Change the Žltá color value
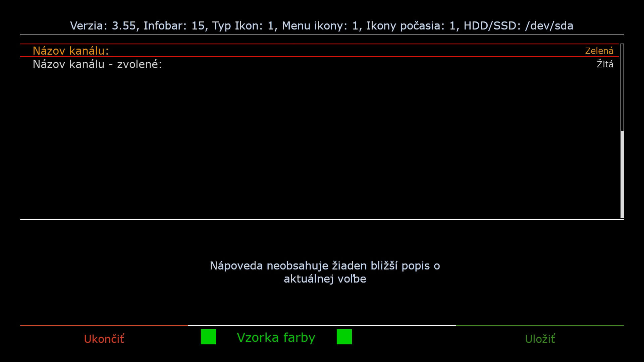The height and width of the screenshot is (362, 644). (605, 64)
